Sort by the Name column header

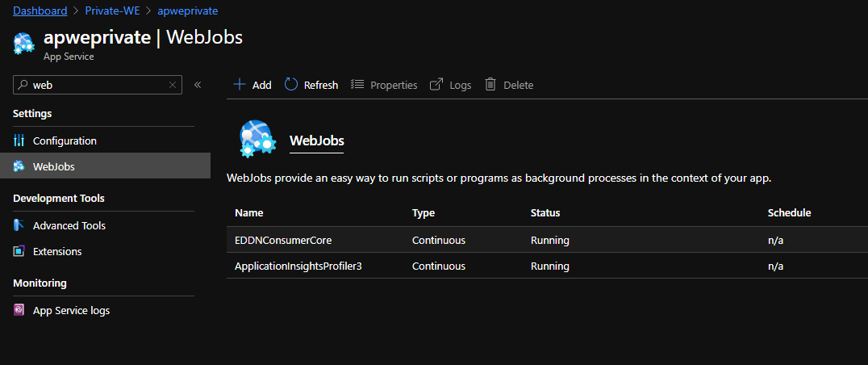pyautogui.click(x=249, y=213)
